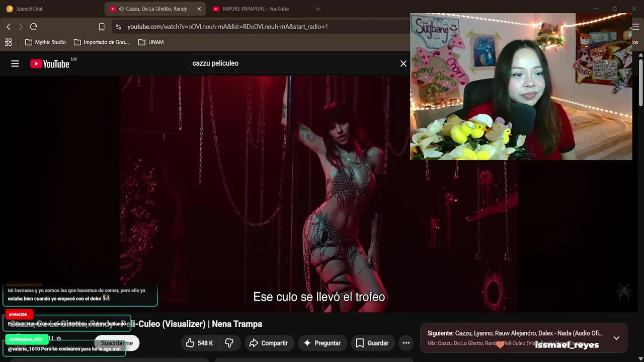Click the Preguntar button
Screen dimensions: 644x362
tap(323, 343)
